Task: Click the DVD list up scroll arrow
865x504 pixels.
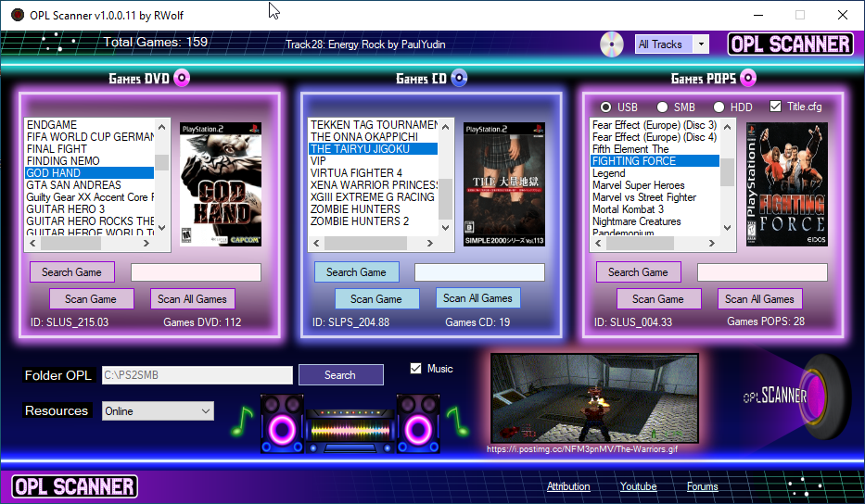Action: tap(161, 127)
